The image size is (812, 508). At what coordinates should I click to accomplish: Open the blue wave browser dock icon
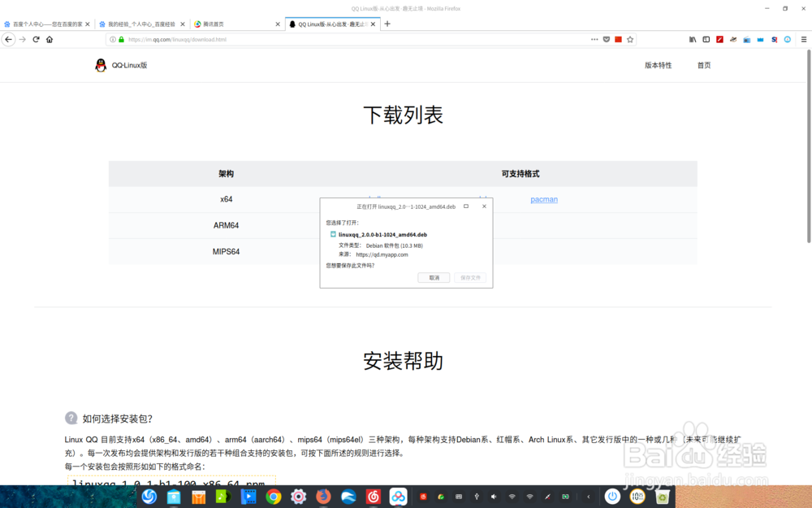click(x=348, y=497)
